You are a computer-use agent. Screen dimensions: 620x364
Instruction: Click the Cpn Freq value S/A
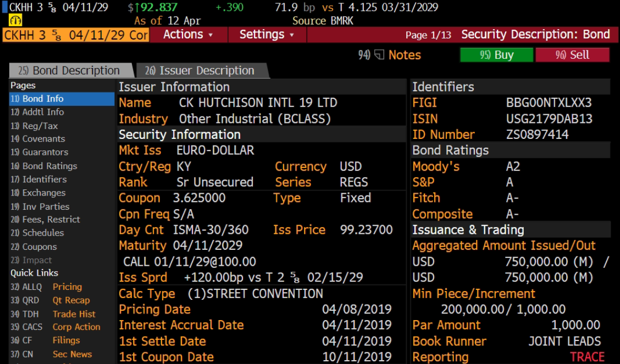click(x=184, y=214)
